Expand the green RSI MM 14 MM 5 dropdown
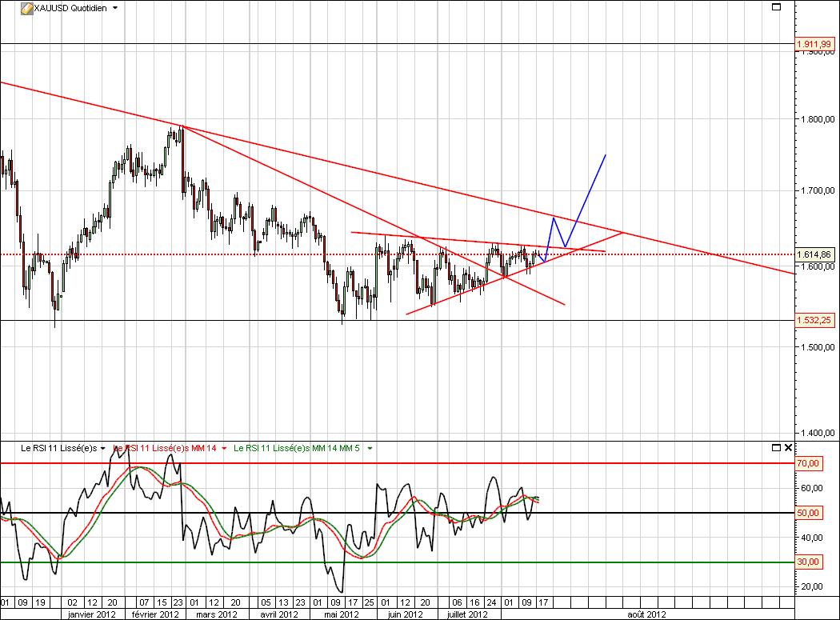The height and width of the screenshot is (620, 840). tap(370, 449)
